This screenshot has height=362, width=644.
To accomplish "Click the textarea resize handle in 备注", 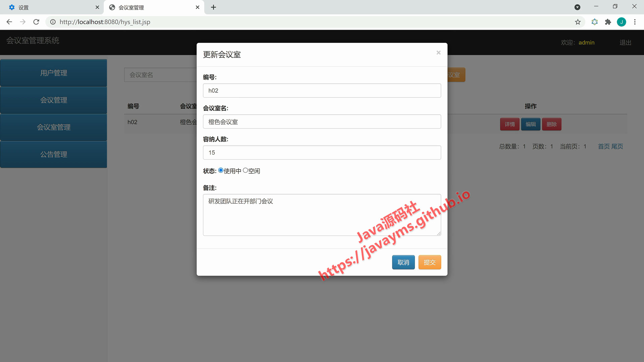I will 439,233.
